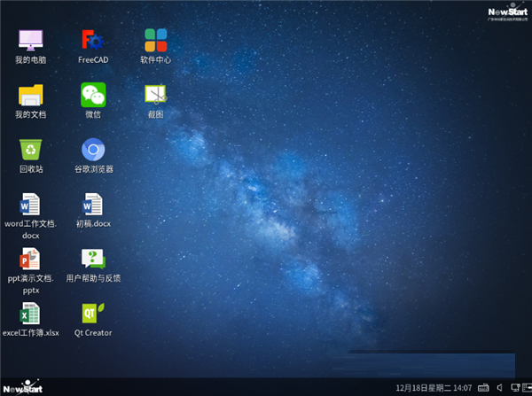Open the network connection tray icon

[515, 387]
